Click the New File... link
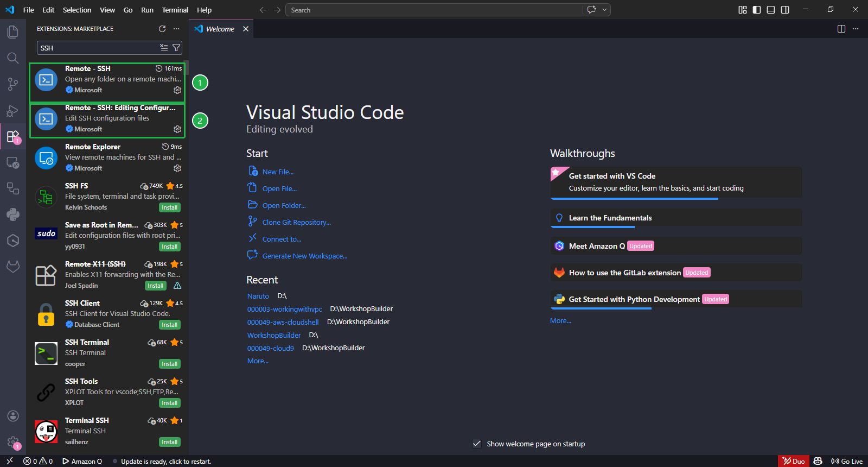The height and width of the screenshot is (467, 868). pos(278,172)
